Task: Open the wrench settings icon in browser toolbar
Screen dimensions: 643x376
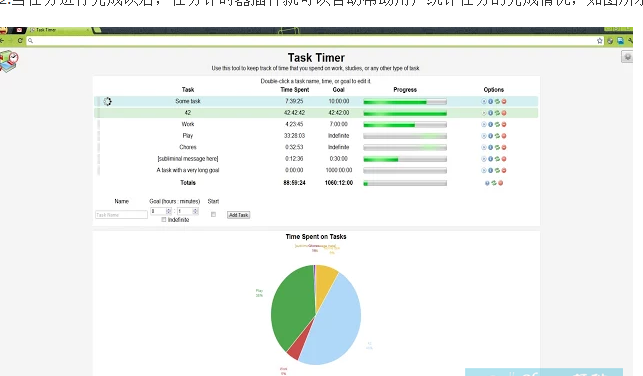Action: click(630, 41)
